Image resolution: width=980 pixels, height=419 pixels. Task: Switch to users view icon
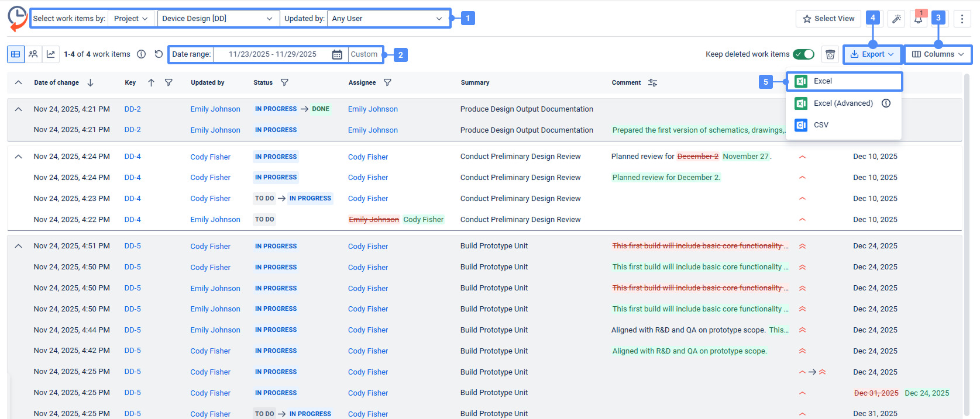pyautogui.click(x=33, y=54)
